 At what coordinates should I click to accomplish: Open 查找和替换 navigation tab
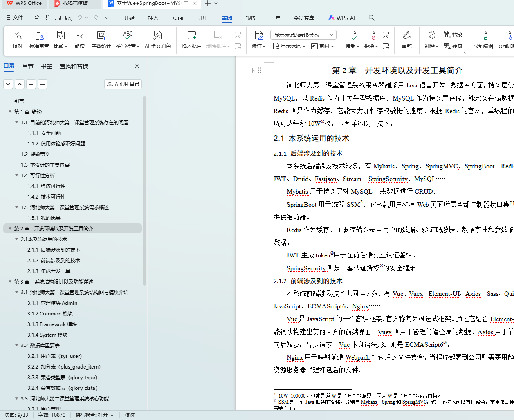click(74, 66)
